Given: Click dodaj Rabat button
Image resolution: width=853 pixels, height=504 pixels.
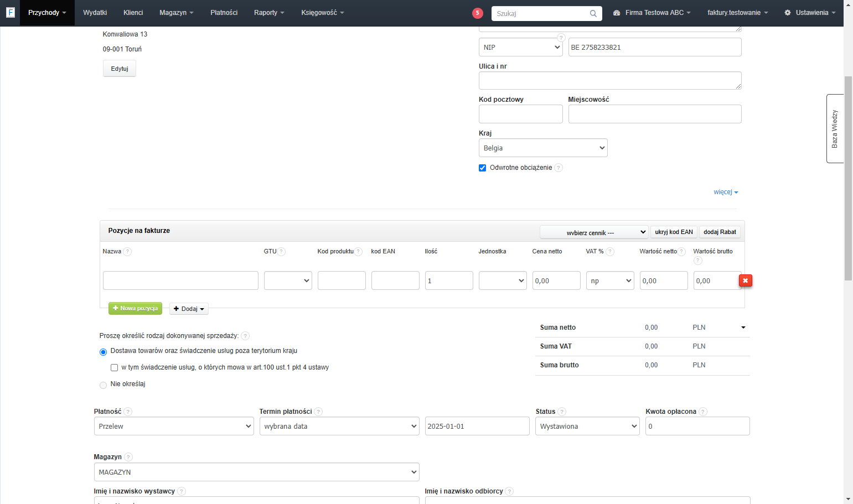Looking at the screenshot, I should pyautogui.click(x=720, y=232).
